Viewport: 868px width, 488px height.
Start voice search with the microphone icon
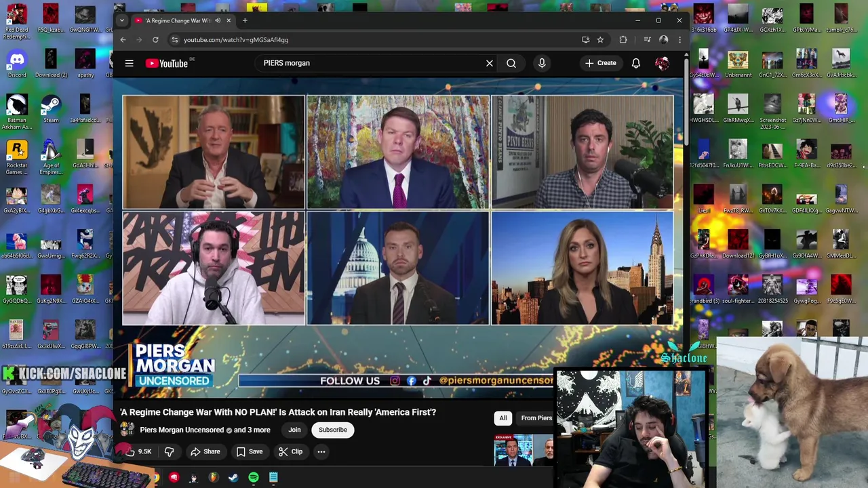(542, 63)
